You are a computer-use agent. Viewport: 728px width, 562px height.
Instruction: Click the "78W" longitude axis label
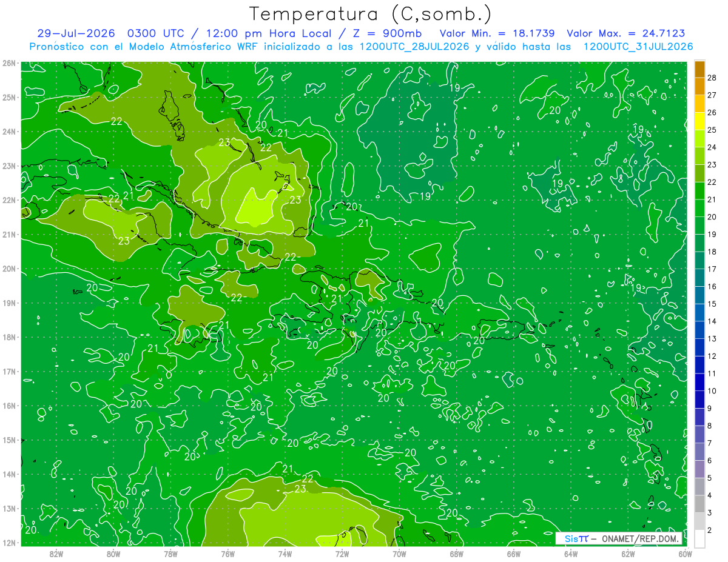coord(170,554)
